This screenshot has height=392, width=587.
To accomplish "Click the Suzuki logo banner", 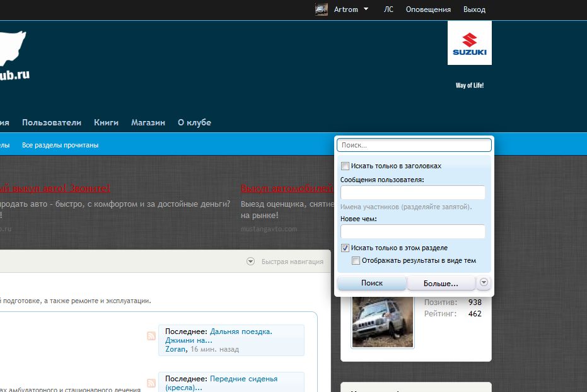I will 469,43.
